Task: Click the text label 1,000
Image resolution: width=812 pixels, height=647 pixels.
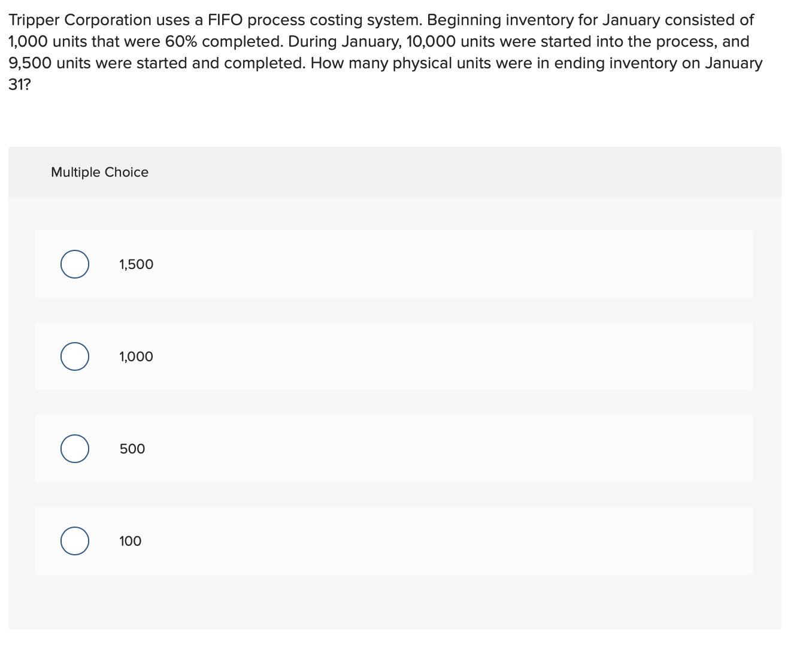Action: pos(135,356)
